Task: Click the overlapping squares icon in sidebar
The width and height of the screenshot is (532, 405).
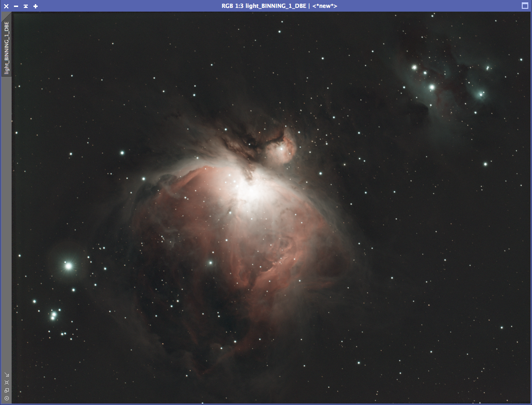Action: pyautogui.click(x=7, y=390)
